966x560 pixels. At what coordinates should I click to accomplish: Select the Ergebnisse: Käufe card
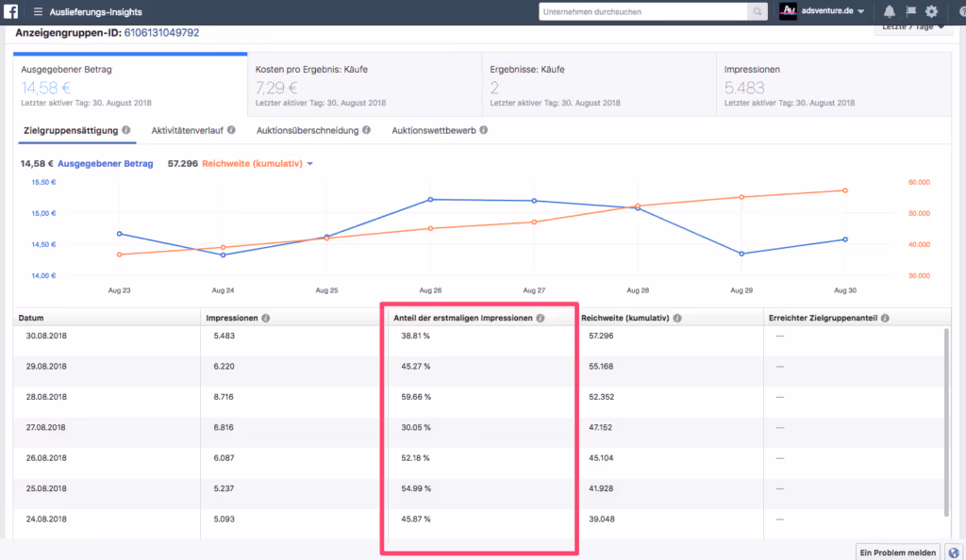599,86
